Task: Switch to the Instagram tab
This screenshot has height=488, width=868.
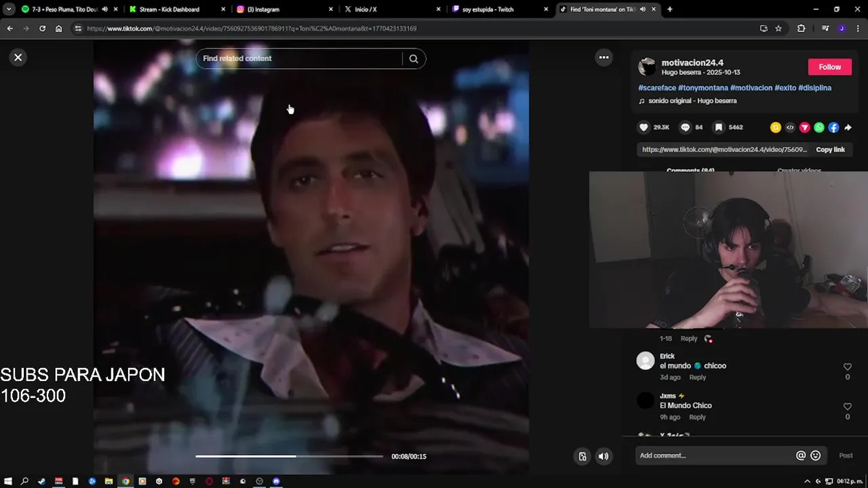Action: tap(283, 9)
